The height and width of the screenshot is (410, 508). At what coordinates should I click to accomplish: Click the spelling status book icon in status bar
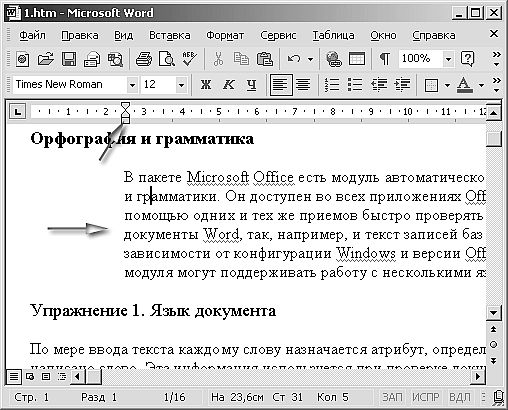click(x=498, y=397)
